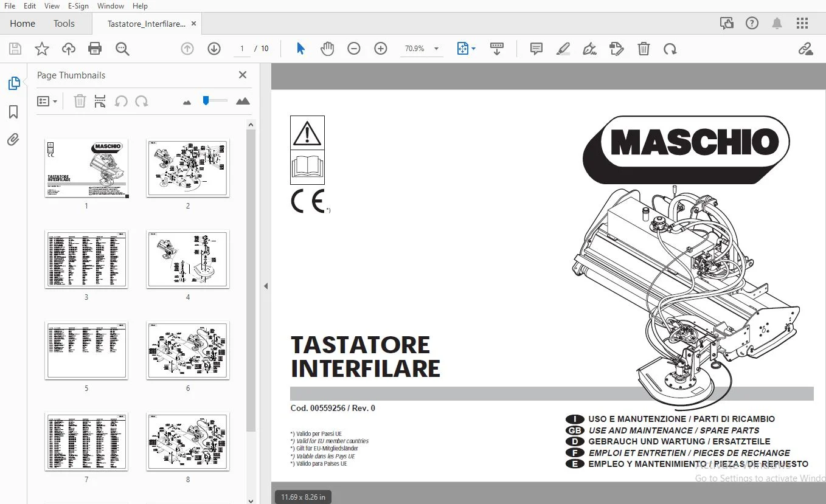
Task: Zoom in with the plus circle
Action: (381, 49)
